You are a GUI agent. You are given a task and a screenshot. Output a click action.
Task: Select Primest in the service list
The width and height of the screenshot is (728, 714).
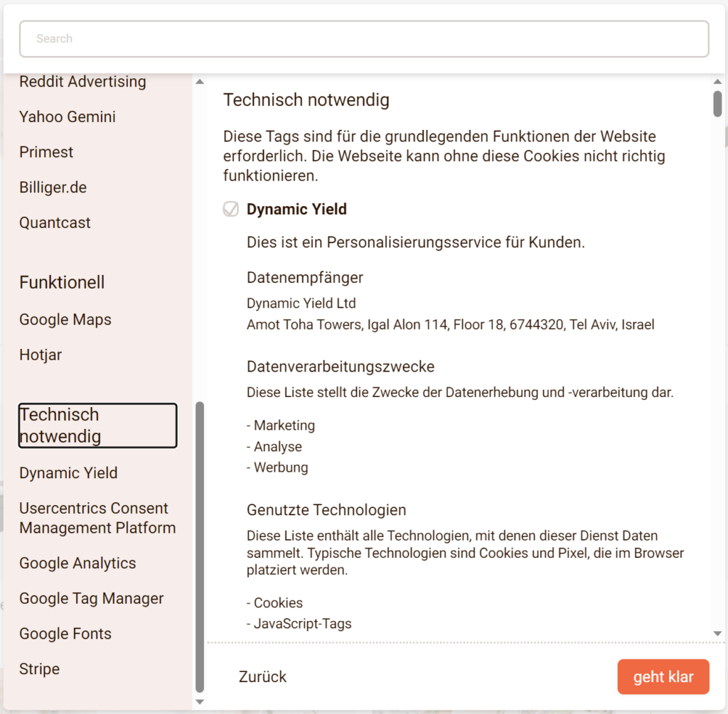46,152
